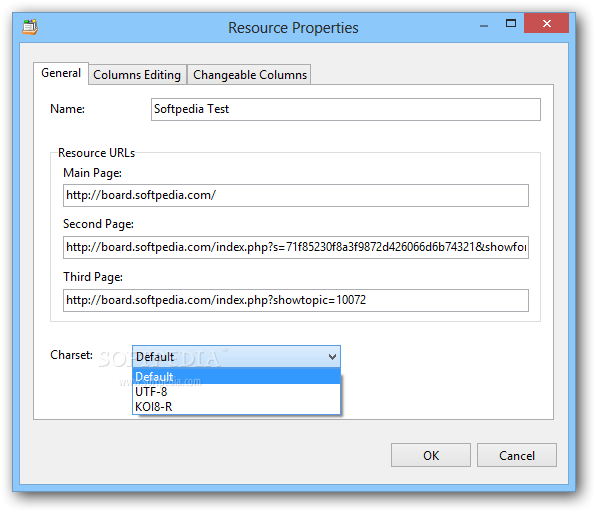596x512 pixels.
Task: Open the Changeable Columns tab
Action: tap(250, 75)
